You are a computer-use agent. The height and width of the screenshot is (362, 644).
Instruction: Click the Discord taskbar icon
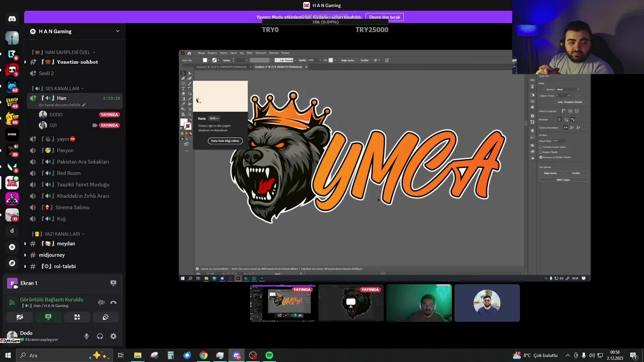[x=236, y=355]
